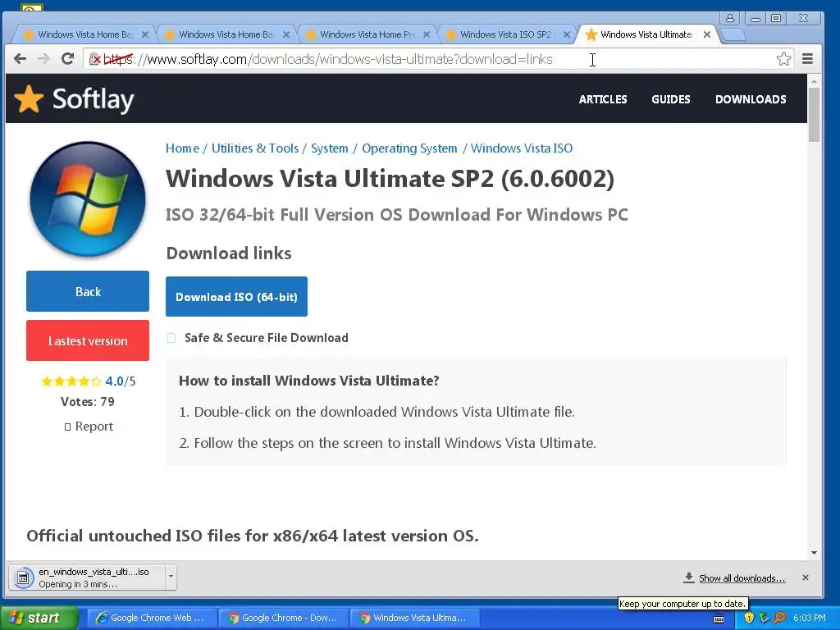Viewport: 840px width, 630px height.
Task: Click the Windows Vista orb image
Action: tap(88, 199)
